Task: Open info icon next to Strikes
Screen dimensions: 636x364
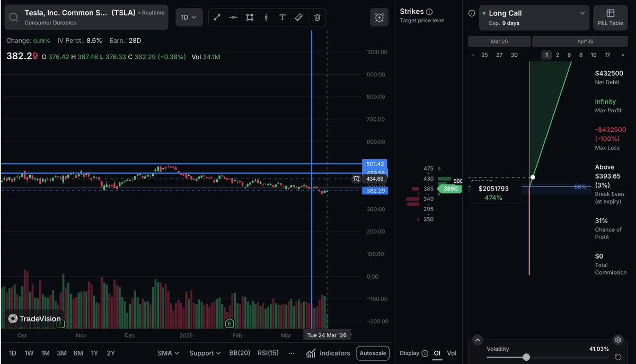Action: coord(429,12)
